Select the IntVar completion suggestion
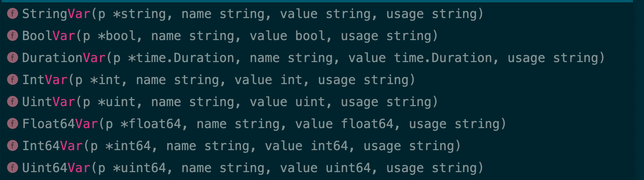 click(45, 80)
